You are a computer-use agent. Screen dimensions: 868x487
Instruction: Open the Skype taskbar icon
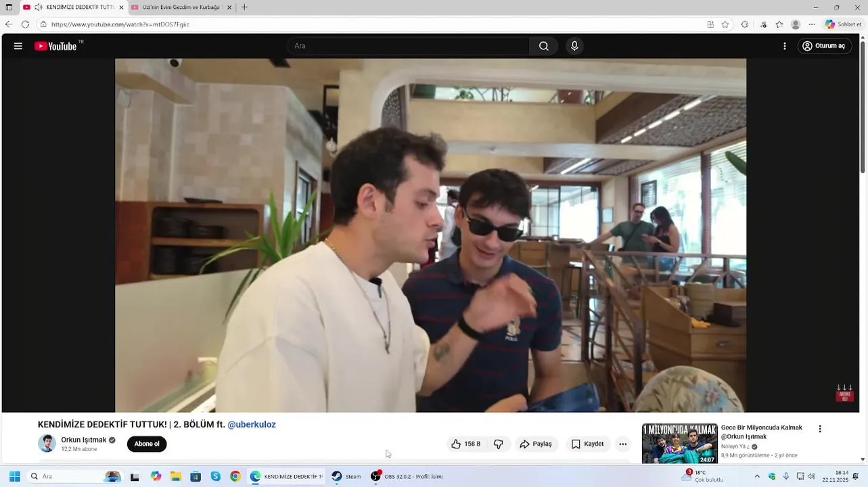[x=216, y=476]
